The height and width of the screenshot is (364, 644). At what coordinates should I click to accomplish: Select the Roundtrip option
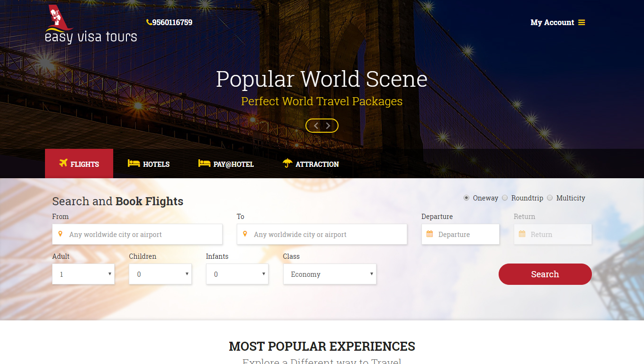tap(505, 198)
